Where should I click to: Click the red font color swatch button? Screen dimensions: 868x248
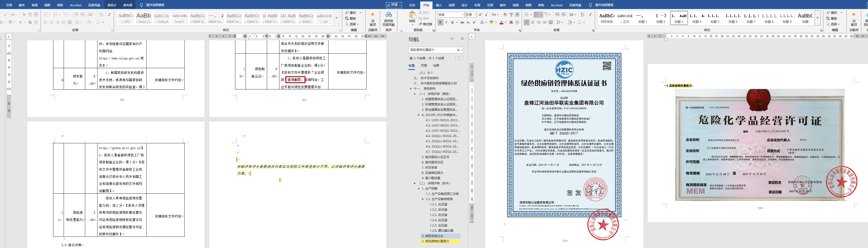pyautogui.click(x=501, y=23)
